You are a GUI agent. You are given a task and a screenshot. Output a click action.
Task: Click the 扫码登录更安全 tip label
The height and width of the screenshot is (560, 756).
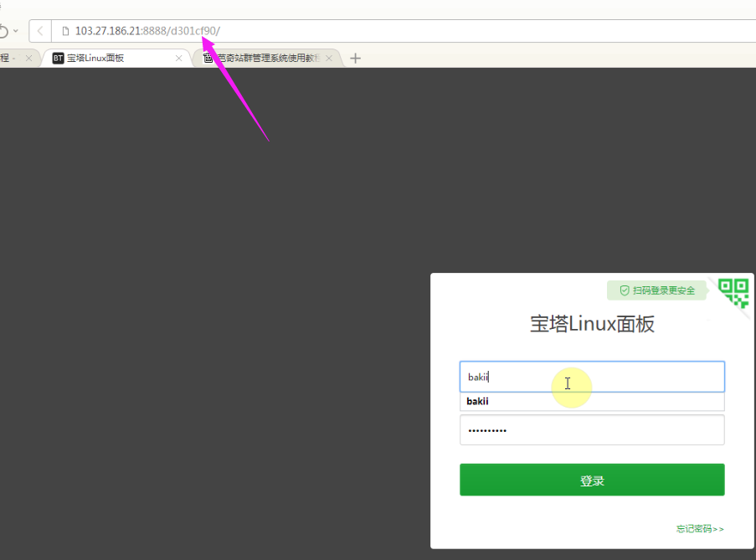tap(656, 290)
